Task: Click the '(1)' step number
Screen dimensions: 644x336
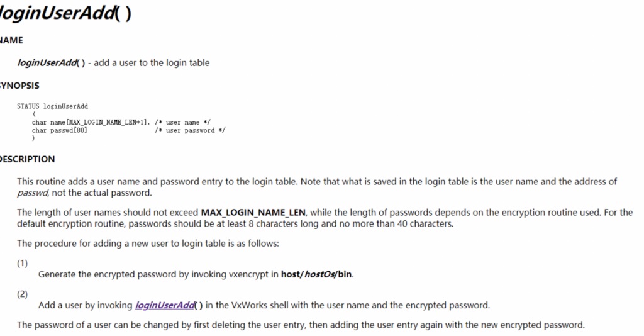Action: [x=22, y=263]
